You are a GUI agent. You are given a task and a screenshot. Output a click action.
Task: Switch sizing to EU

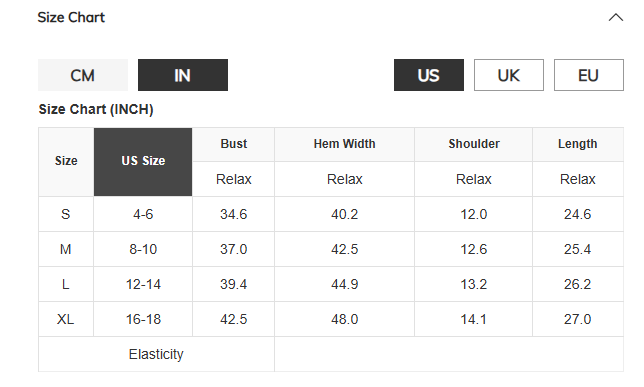(589, 75)
